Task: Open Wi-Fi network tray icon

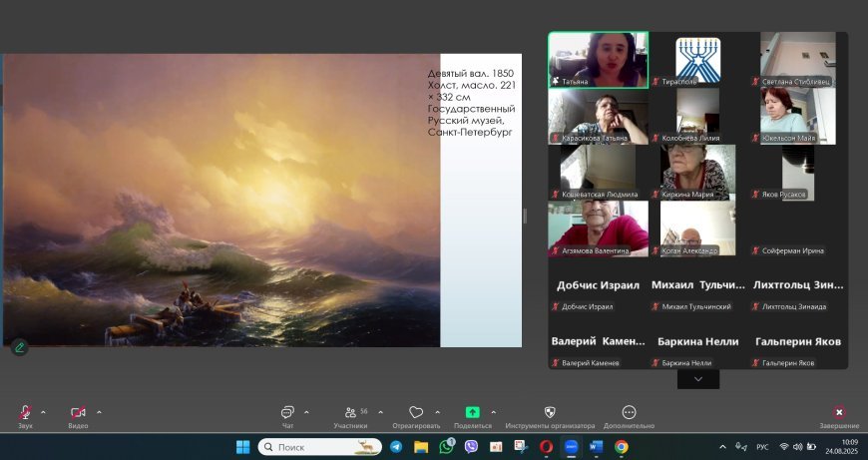Action: (784, 447)
